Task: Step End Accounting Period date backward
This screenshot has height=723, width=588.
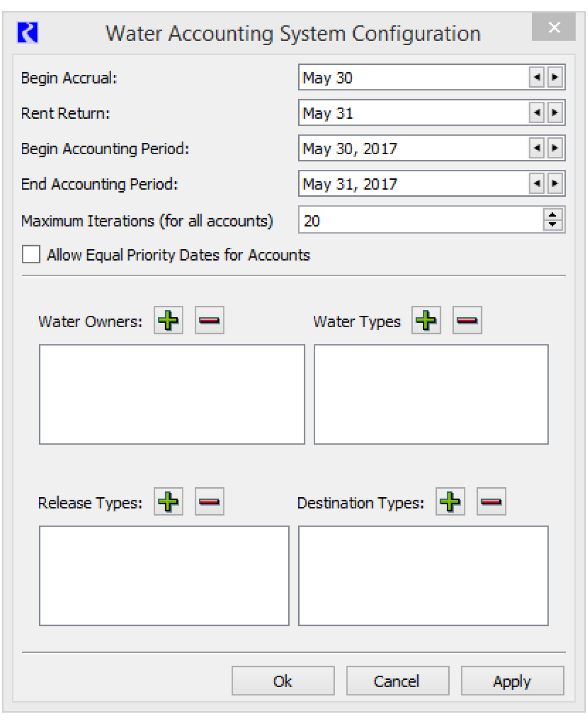Action: 537,183
